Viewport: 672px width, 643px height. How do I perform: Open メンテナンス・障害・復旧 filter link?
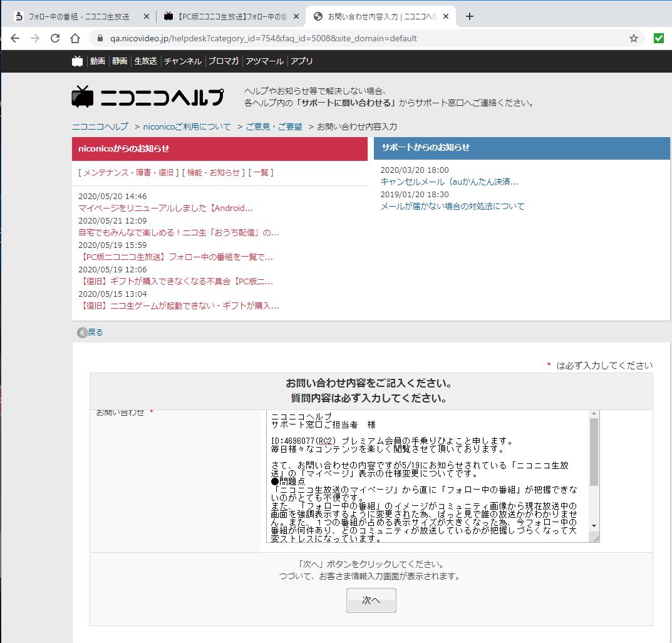(128, 173)
